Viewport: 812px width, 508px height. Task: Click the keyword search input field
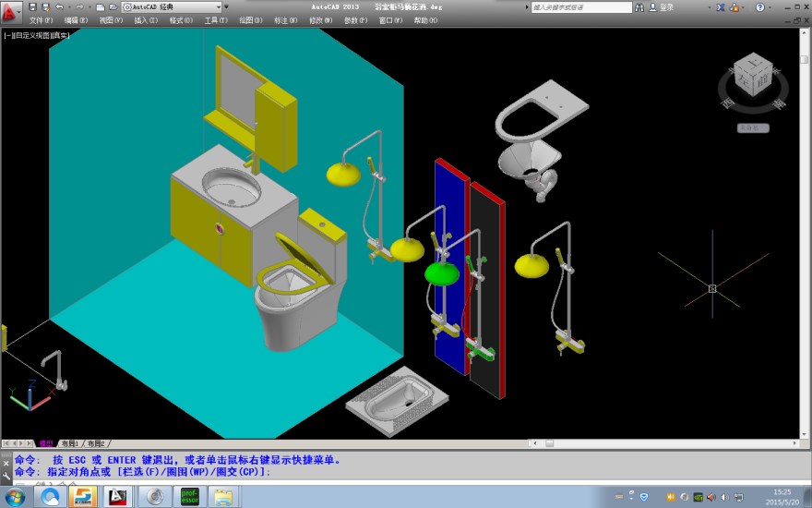(581, 6)
